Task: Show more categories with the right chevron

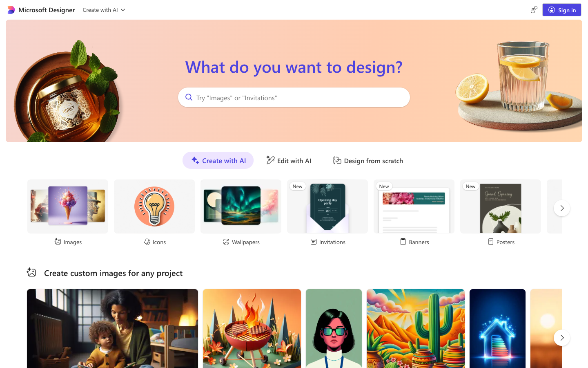Action: 562,208
